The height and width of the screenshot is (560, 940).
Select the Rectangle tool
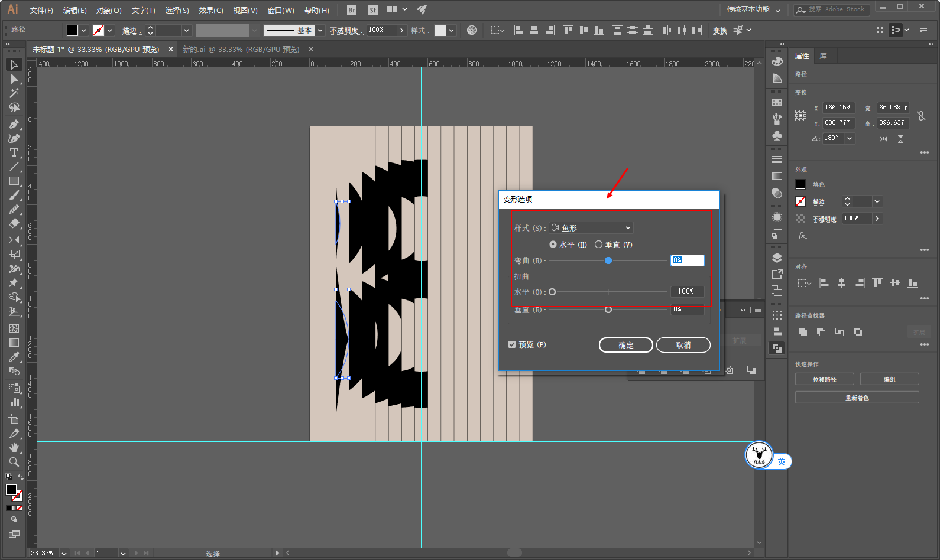click(14, 181)
